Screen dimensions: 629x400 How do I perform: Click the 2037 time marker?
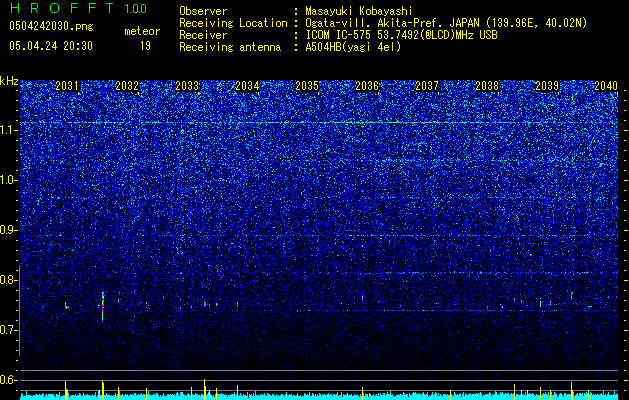pyautogui.click(x=427, y=86)
